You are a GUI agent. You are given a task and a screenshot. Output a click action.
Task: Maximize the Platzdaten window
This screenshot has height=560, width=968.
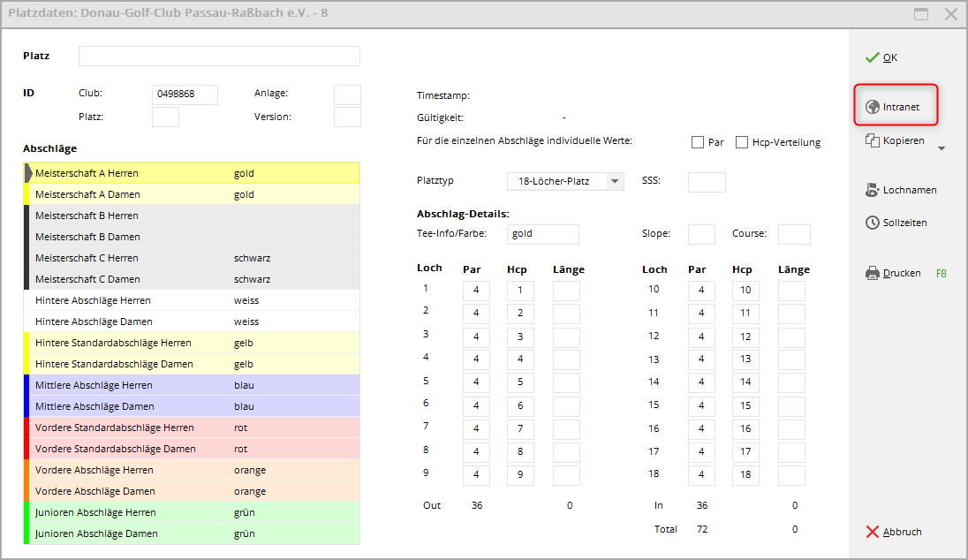point(921,14)
